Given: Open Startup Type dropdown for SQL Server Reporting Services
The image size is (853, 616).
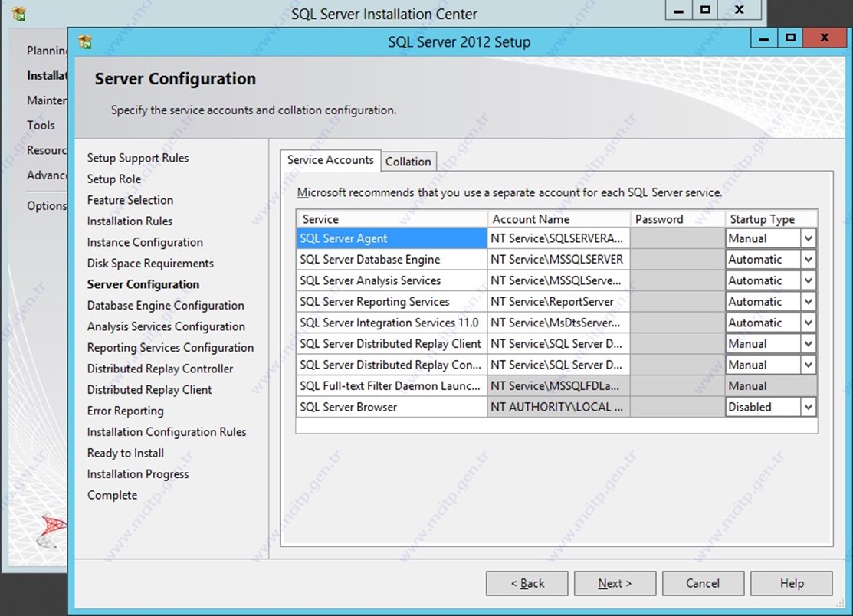Looking at the screenshot, I should (x=809, y=302).
